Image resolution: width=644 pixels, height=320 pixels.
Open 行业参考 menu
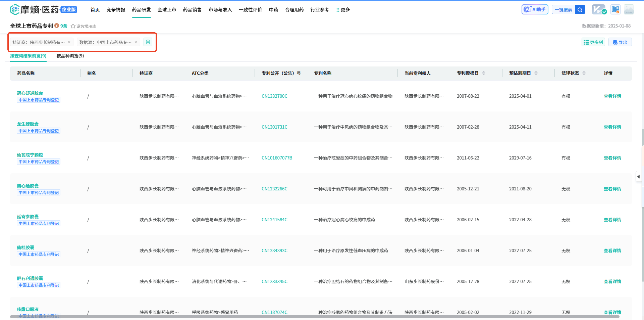point(320,10)
